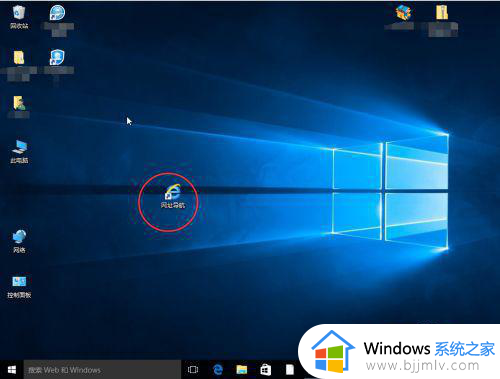Screen dimensions: 500x379
Task: Select the 网络 Network desktop icon
Action: coord(19,241)
